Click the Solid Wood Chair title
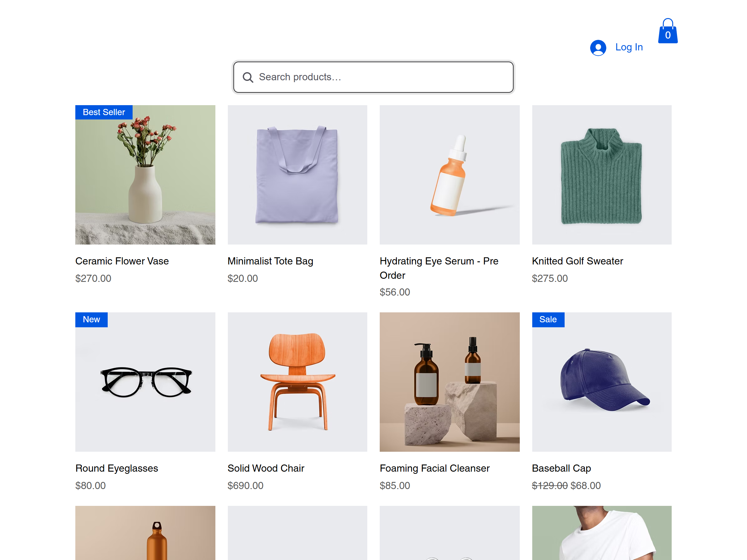This screenshot has height=560, width=747. [x=266, y=469]
